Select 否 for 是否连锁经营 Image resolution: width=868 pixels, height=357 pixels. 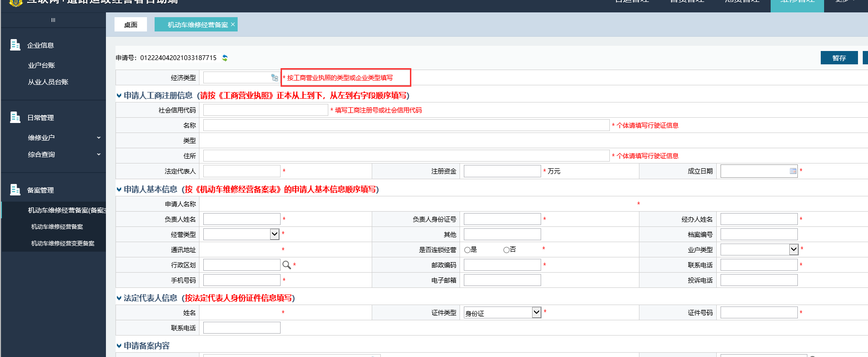[506, 250]
